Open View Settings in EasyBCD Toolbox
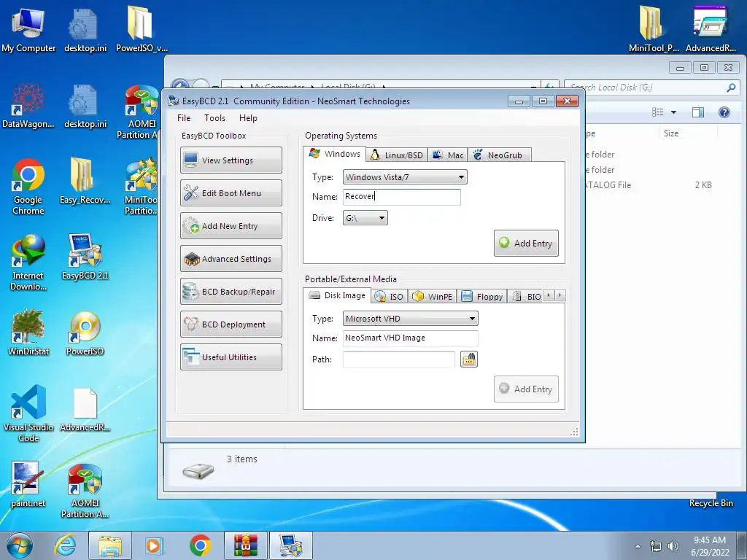This screenshot has height=560, width=747. pos(231,160)
